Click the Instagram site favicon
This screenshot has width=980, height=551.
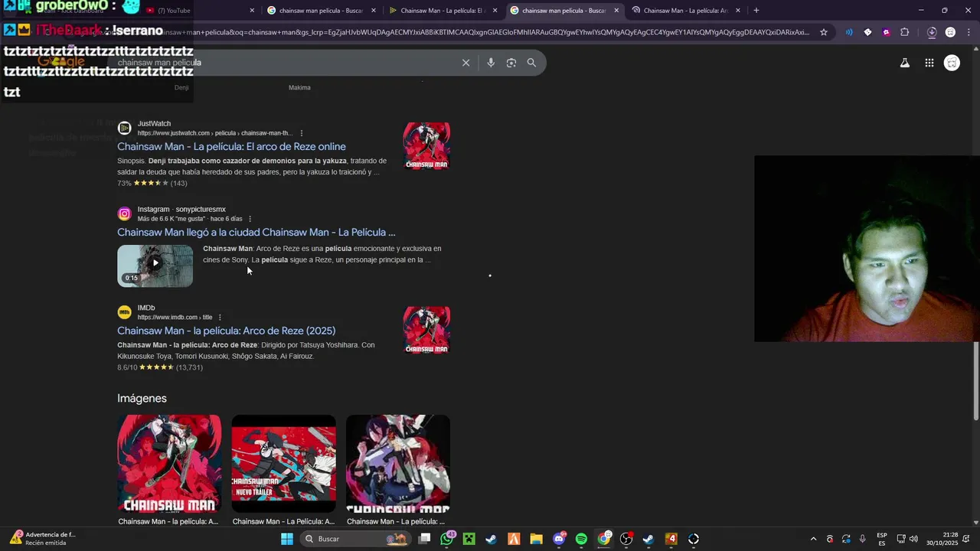(x=124, y=214)
